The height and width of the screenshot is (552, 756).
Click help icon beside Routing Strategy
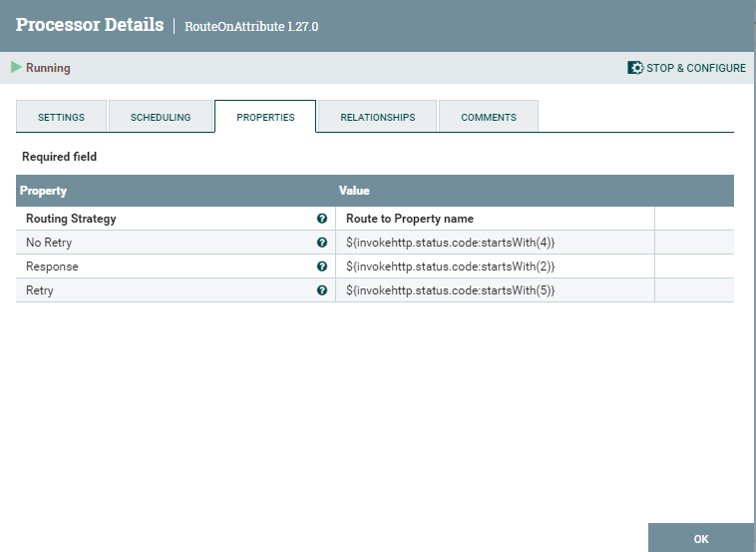coord(322,219)
